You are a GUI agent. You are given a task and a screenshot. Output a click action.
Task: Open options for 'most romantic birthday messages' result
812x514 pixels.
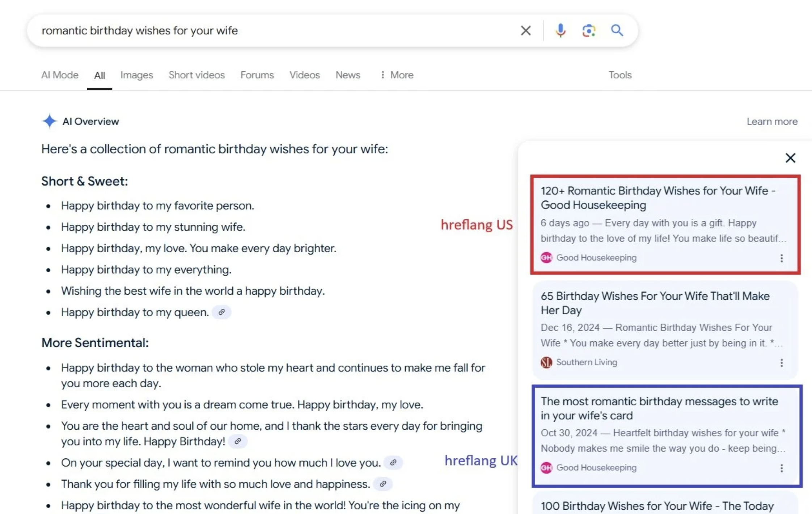(x=782, y=468)
